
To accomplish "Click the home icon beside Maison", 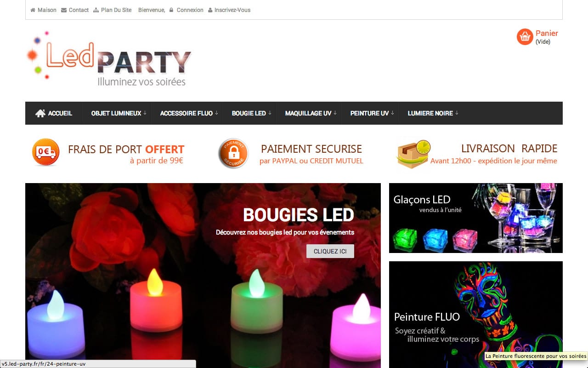I will (33, 10).
